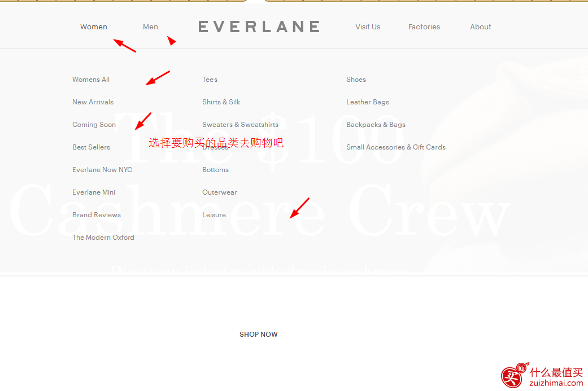Browse Sweaters & Sweatshirts
Image resolution: width=588 pixels, height=391 pixels.
241,125
